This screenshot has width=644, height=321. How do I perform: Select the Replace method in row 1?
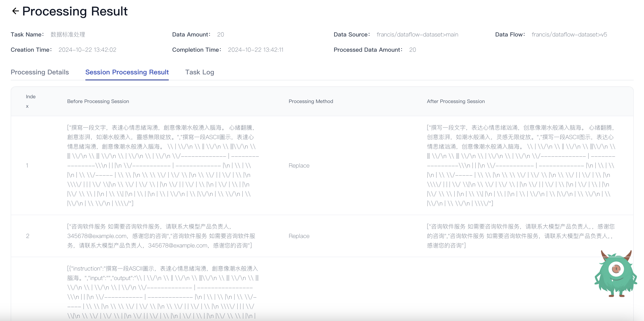(x=299, y=165)
